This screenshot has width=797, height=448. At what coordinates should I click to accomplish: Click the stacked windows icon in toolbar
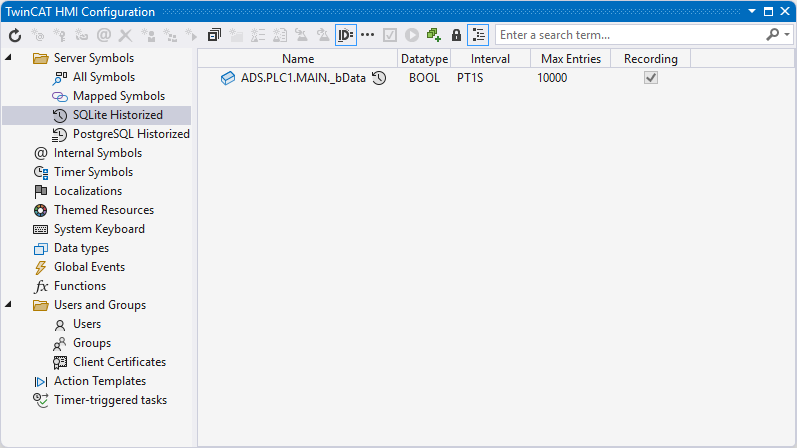pyautogui.click(x=214, y=35)
